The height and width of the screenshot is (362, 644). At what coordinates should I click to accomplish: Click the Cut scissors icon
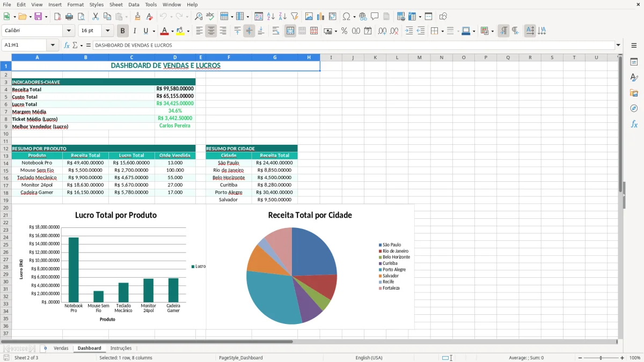coord(96,17)
